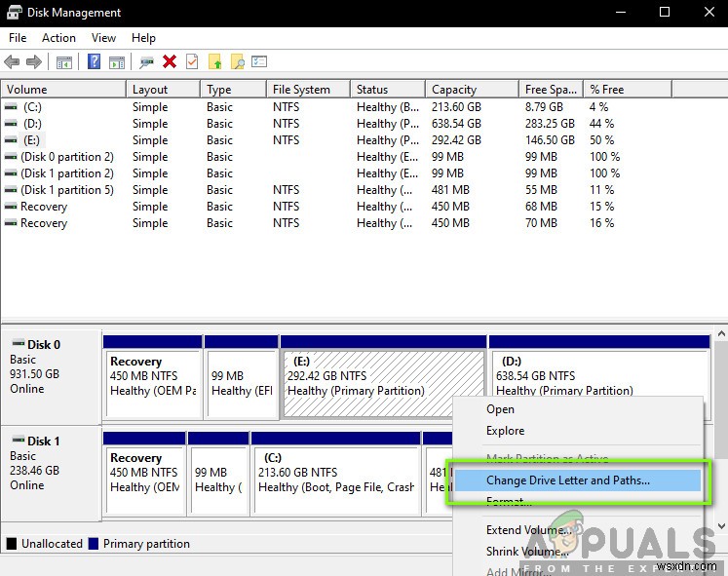Click the 50 % free cell for E:

pyautogui.click(x=601, y=140)
